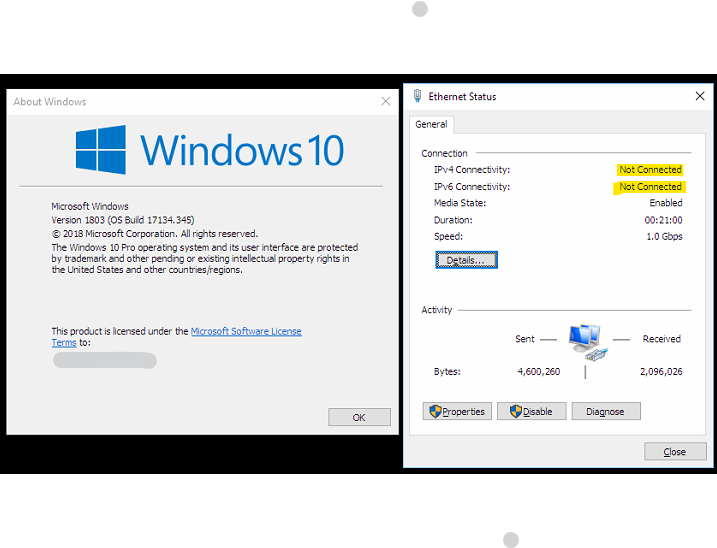
Task: Click the 'Microsoft Windows' text line
Action: click(90, 206)
